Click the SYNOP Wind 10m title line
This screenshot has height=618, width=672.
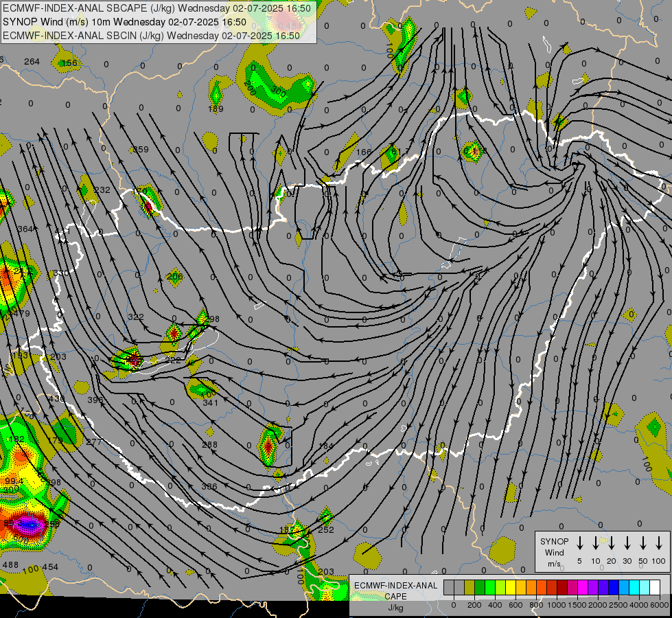click(x=124, y=22)
